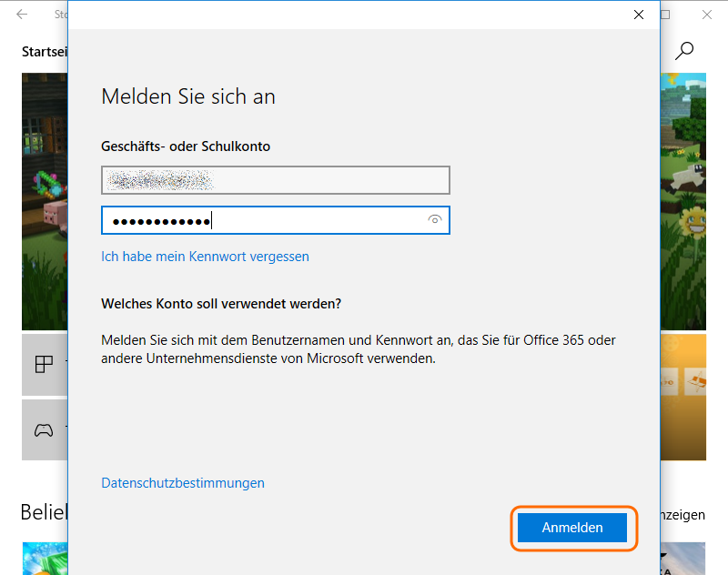Open the Datenschutzbestimmungen link
728x575 pixels.
click(x=183, y=483)
